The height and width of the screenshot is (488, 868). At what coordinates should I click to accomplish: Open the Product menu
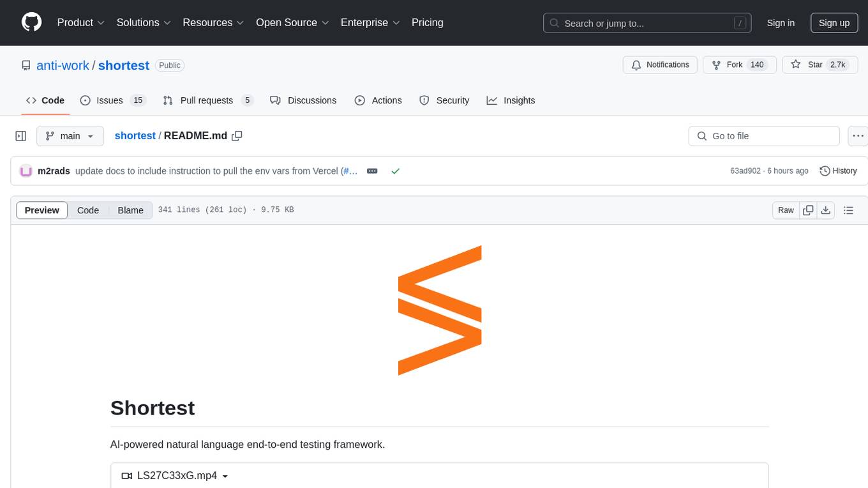coord(81,22)
